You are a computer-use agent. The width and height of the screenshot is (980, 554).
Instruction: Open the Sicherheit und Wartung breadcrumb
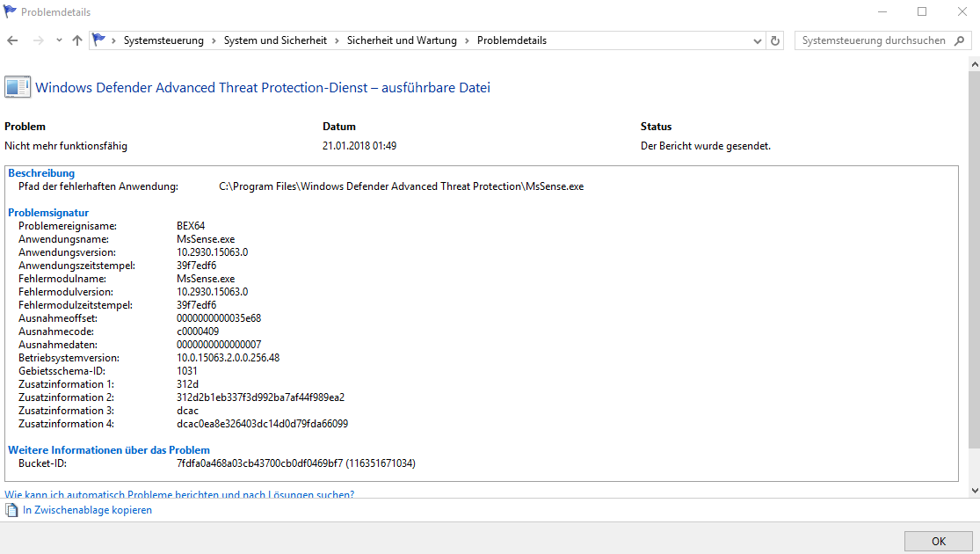[402, 40]
